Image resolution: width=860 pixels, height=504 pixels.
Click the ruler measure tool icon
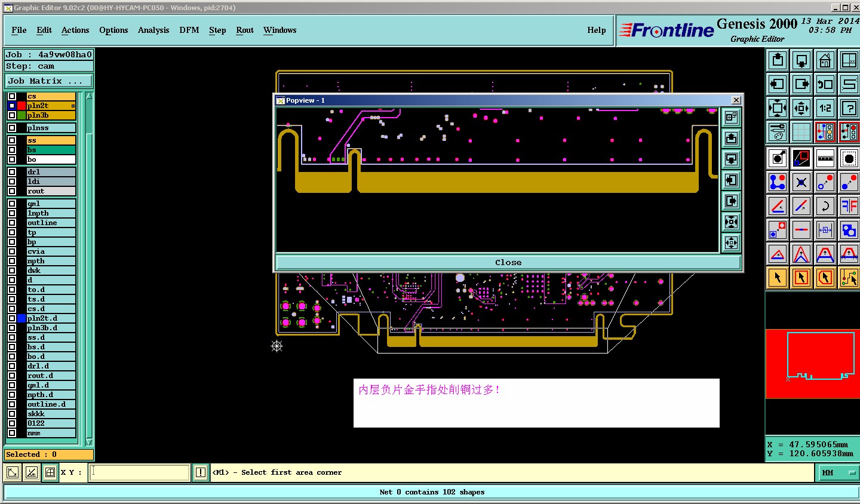825,158
